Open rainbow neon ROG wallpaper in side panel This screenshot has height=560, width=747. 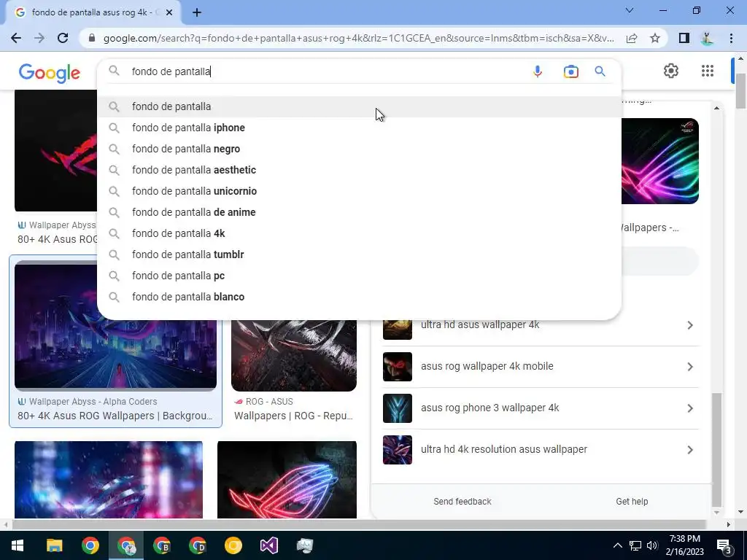tap(660, 161)
